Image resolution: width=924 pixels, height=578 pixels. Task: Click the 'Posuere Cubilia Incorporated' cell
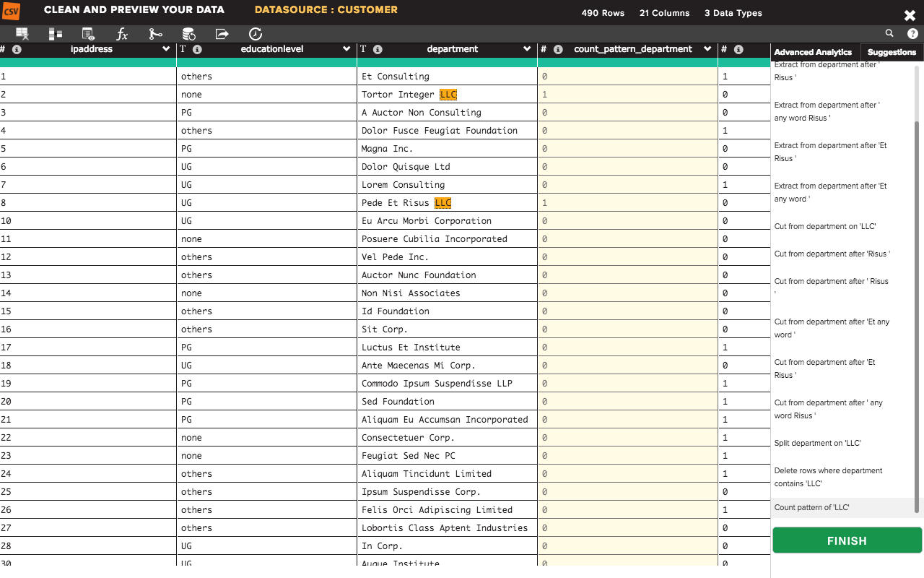click(448, 239)
